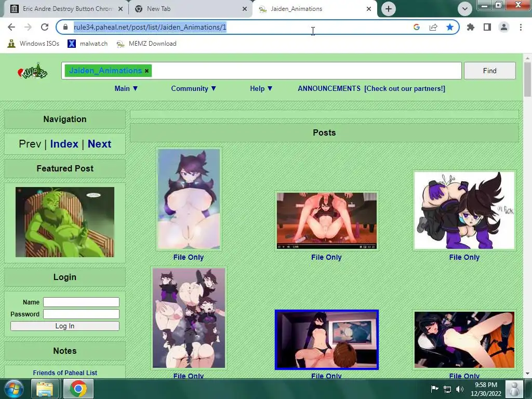Open the Chrome three-dot menu
The height and width of the screenshot is (399, 532).
pos(521,27)
